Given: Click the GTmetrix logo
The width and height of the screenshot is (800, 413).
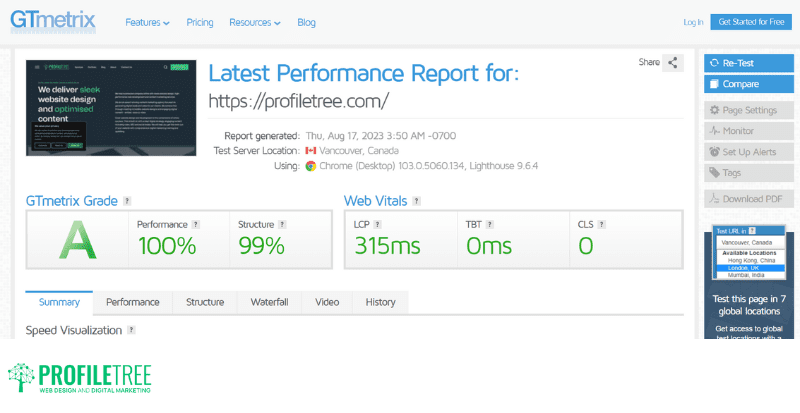Looking at the screenshot, I should 53,21.
